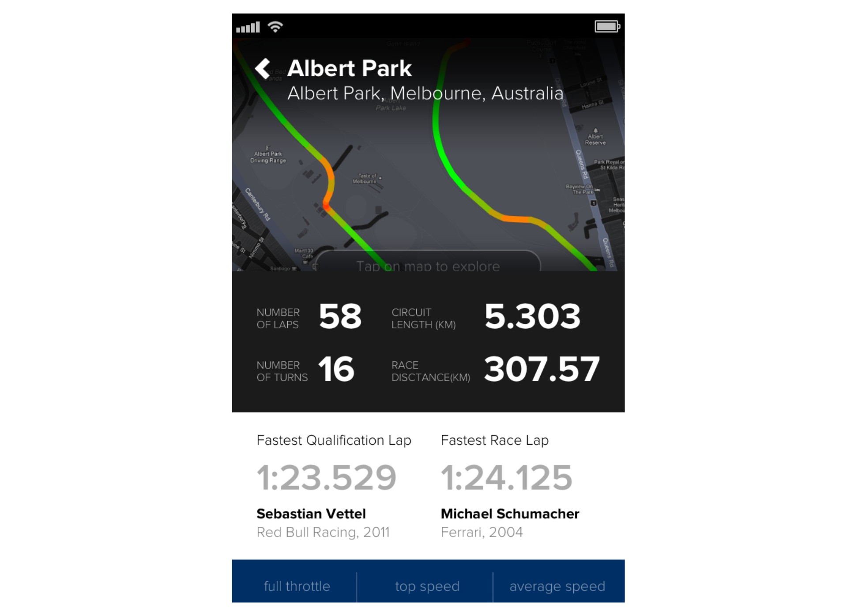The width and height of the screenshot is (847, 616).
Task: Tap the back chevron beside Albert Park
Action: point(263,69)
